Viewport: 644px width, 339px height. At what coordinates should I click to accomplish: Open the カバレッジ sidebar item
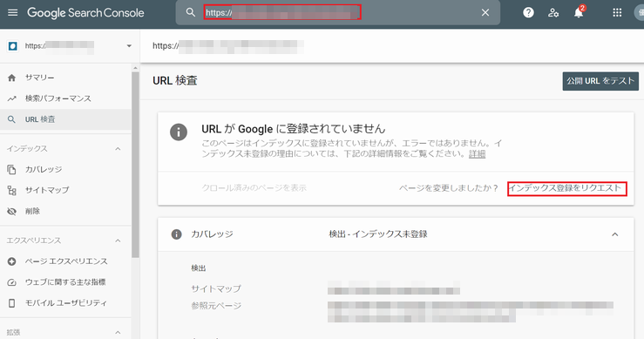pyautogui.click(x=44, y=169)
